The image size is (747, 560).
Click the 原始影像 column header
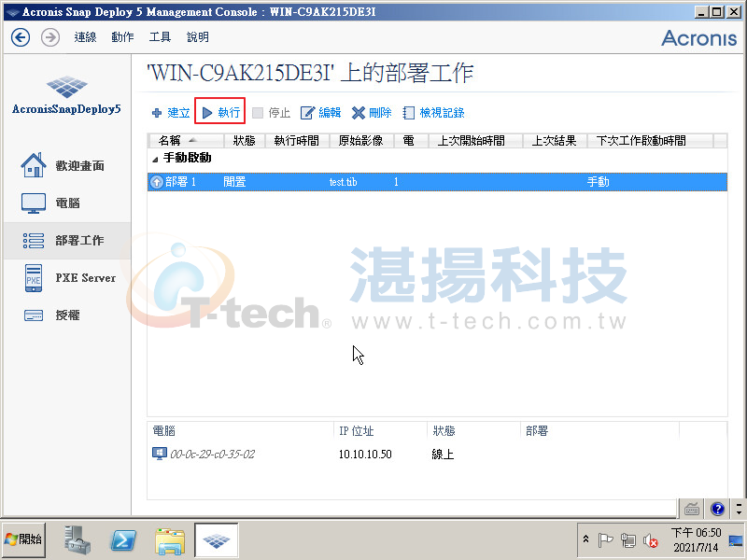point(361,141)
